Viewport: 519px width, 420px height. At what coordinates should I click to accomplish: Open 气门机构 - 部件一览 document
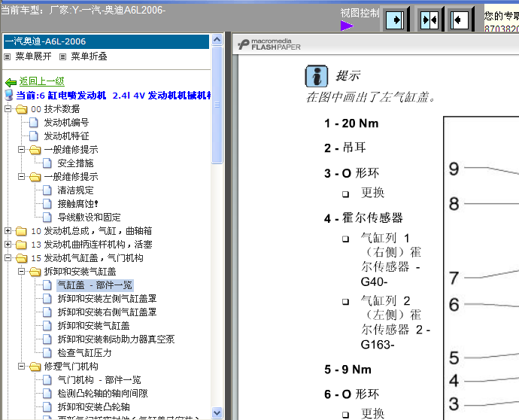point(99,380)
